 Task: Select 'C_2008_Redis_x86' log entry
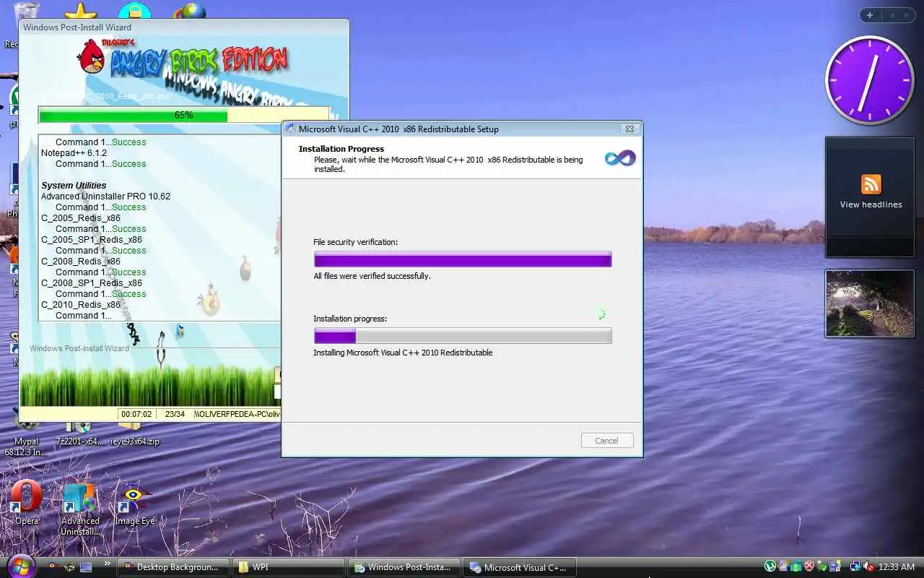(81, 262)
